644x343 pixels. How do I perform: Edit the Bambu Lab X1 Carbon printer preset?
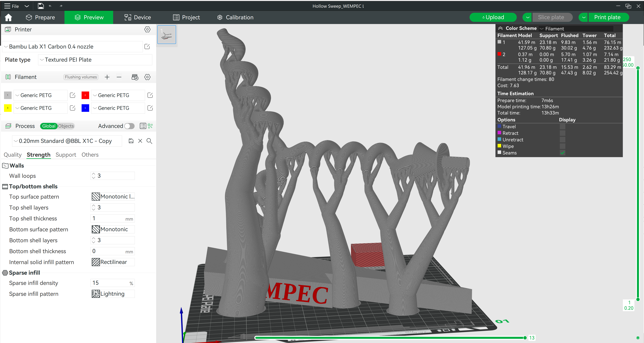[x=147, y=47]
